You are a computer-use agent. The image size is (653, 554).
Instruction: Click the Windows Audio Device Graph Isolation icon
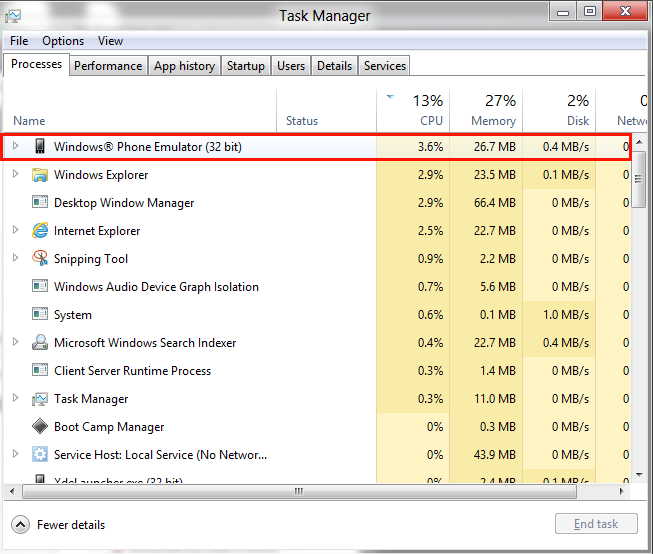coord(40,287)
